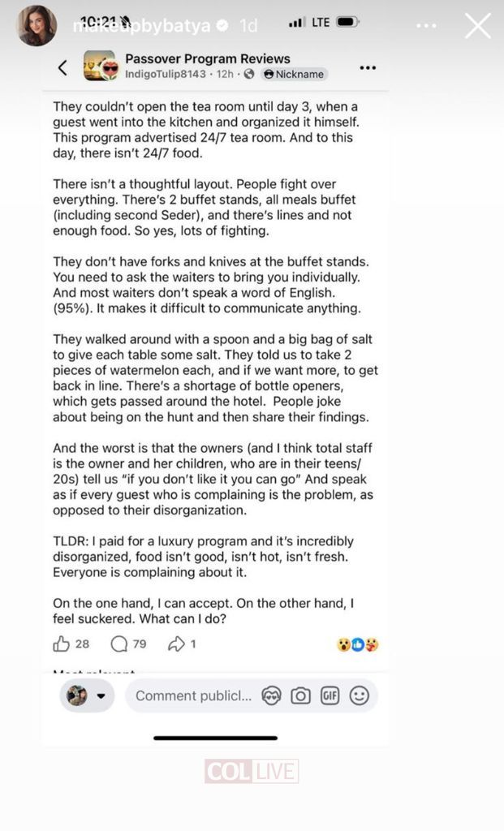Open the comments via the speech bubble icon

[119, 644]
